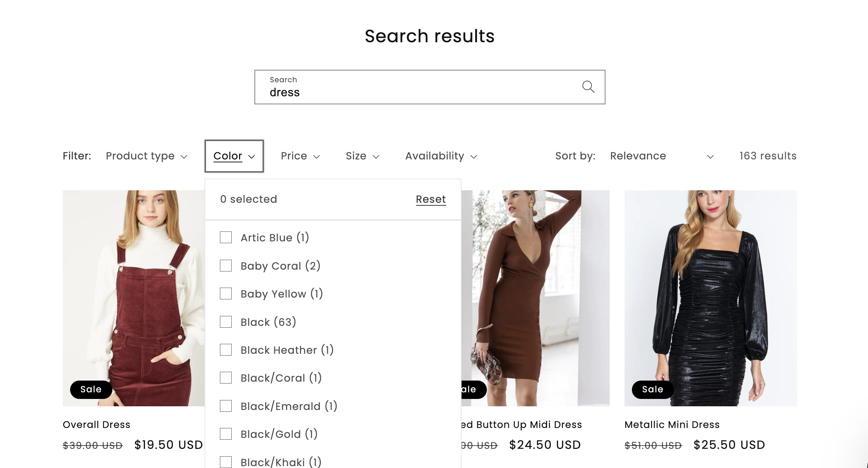Open the Size filter menu
The height and width of the screenshot is (468, 868).
[x=362, y=156]
